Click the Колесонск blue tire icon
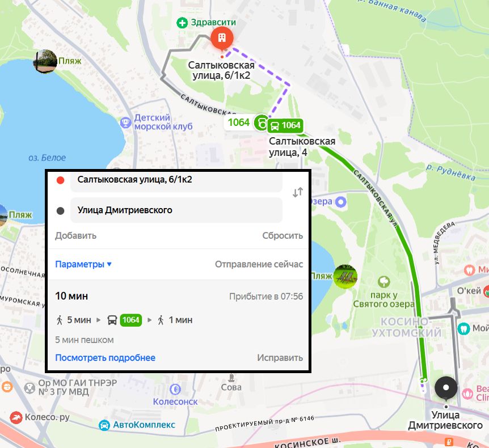This screenshot has width=489, height=448. pyautogui.click(x=175, y=389)
